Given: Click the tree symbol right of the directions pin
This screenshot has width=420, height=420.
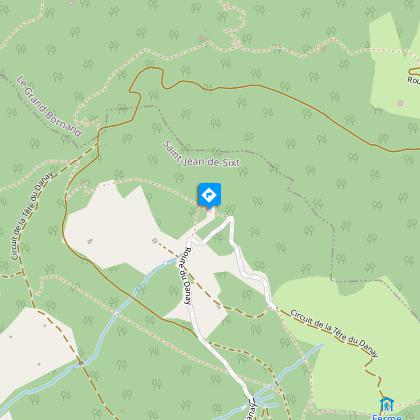Looking at the screenshot, I should click(230, 210).
